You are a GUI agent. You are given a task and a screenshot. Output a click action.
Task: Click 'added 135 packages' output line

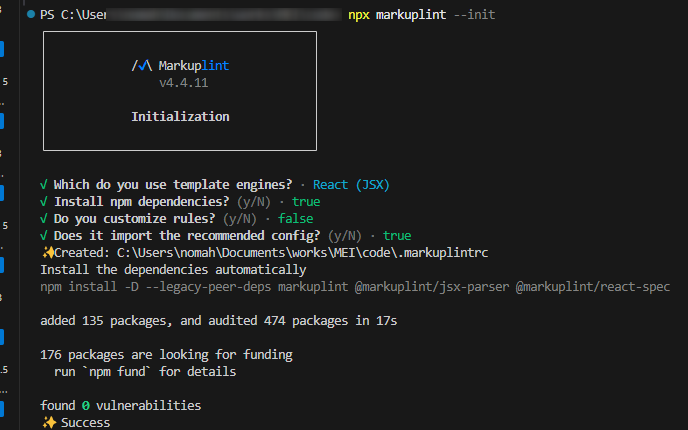pos(219,321)
